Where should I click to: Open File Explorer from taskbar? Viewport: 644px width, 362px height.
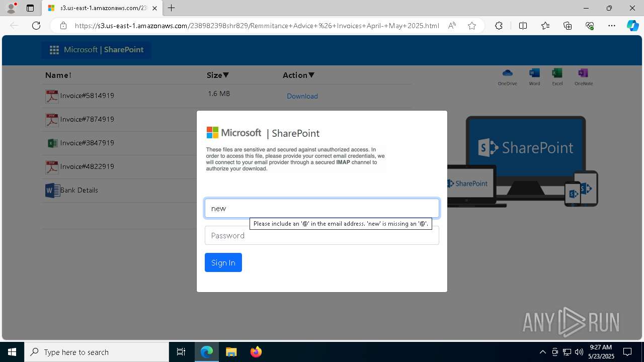tap(231, 352)
